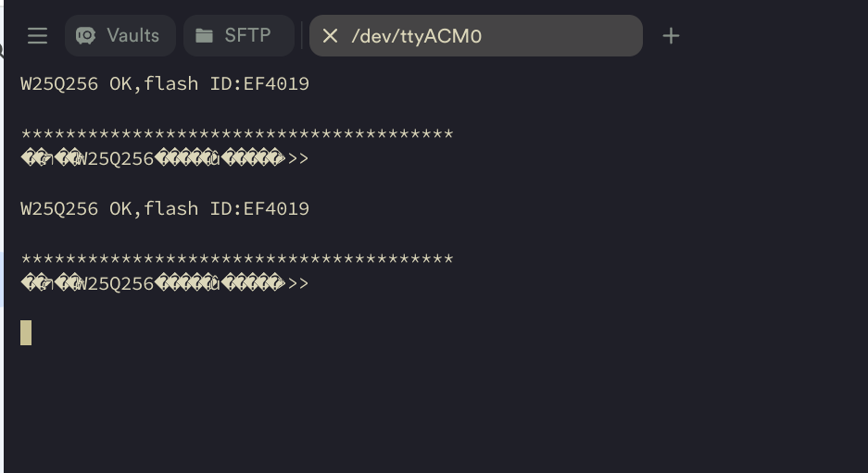Click the first asterisk separator line
The image size is (868, 473).
pyautogui.click(x=236, y=135)
